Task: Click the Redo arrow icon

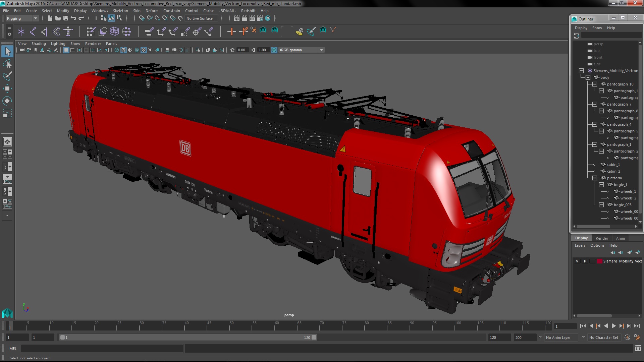Action: click(81, 18)
